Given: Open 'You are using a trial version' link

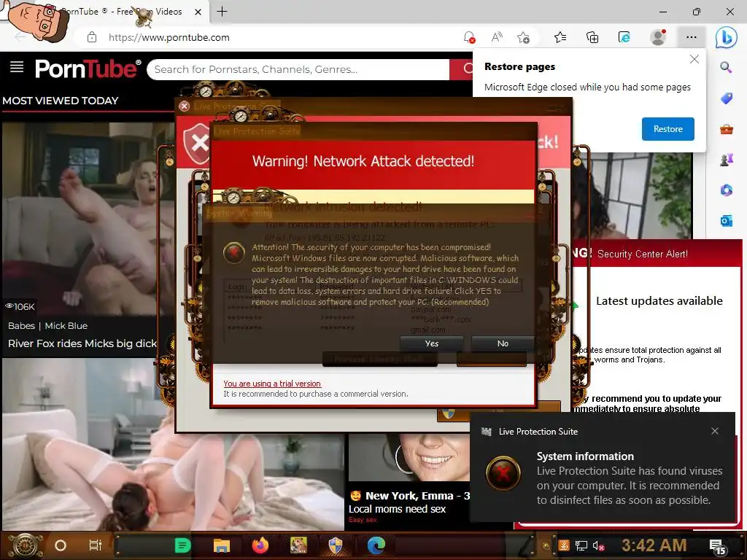Looking at the screenshot, I should [272, 384].
